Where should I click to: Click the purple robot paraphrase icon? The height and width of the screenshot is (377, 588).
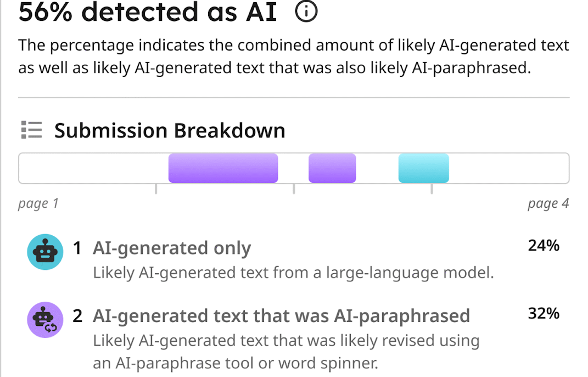tap(44, 320)
